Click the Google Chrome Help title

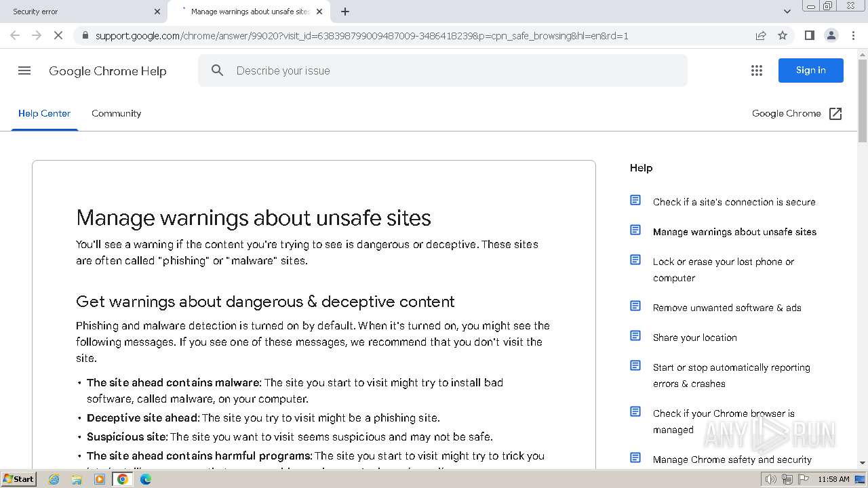pos(108,70)
